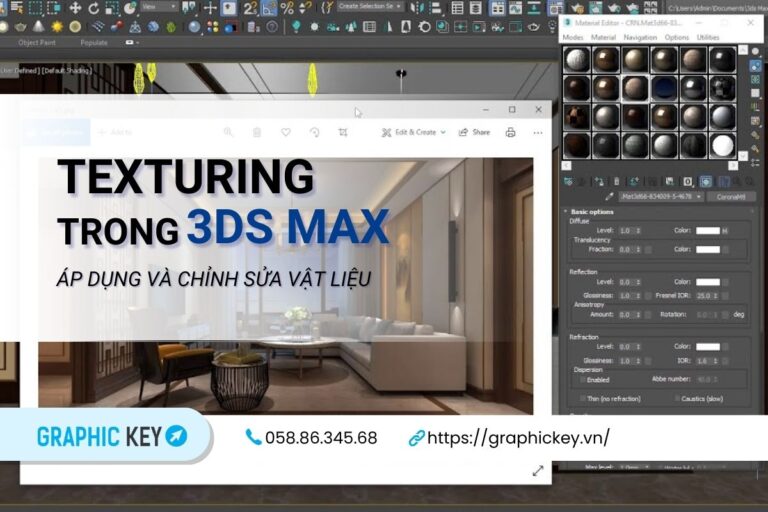Open the Edit Named Selection Sets dialog
768x512 pixels.
328,8
